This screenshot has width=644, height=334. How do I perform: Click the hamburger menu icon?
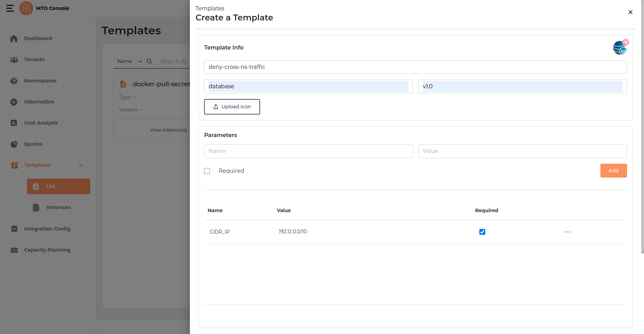coord(10,8)
